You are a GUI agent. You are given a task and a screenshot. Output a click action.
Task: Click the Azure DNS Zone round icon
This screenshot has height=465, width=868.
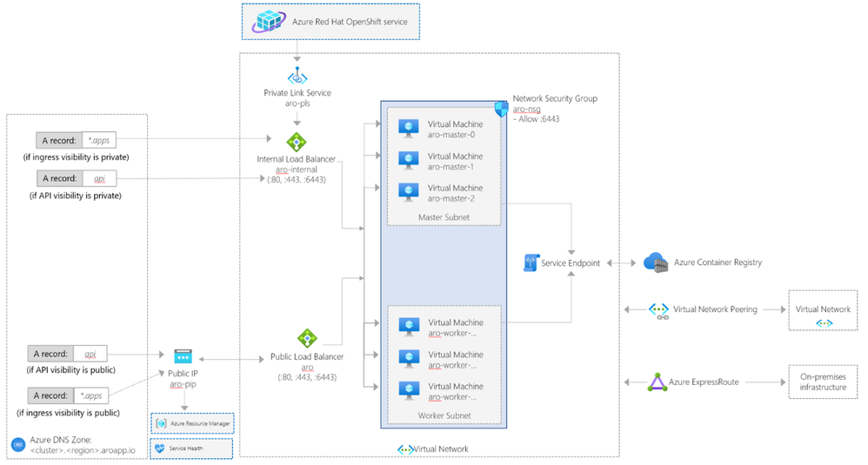[18, 444]
